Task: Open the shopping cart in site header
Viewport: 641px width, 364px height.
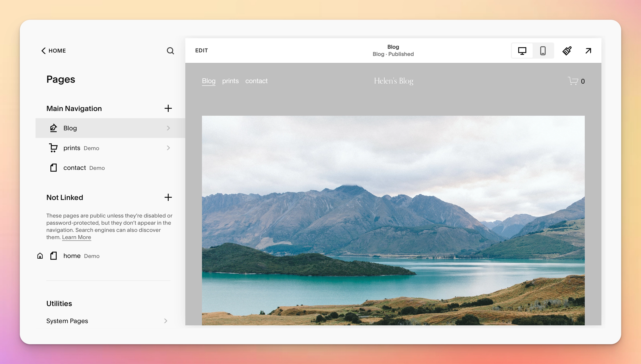Action: point(573,81)
